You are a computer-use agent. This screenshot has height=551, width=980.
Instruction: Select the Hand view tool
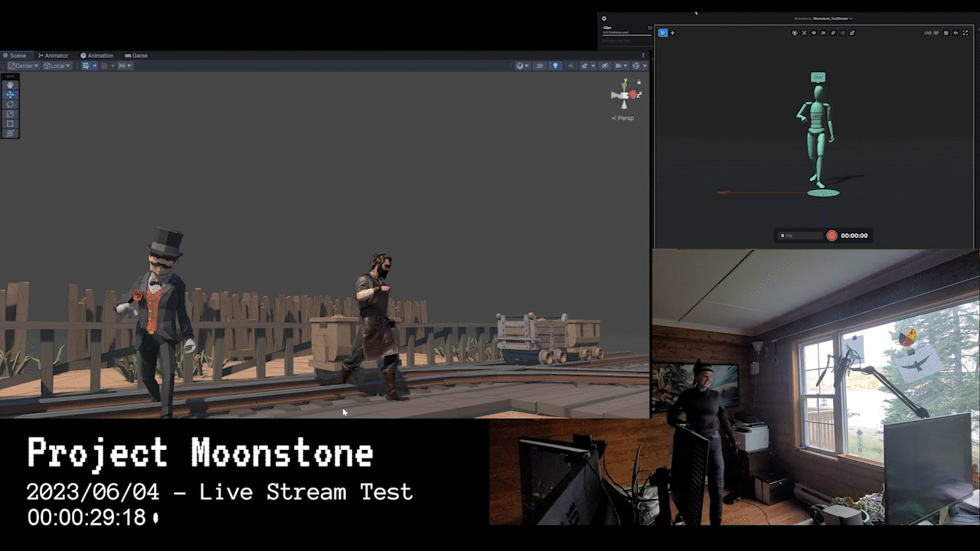coord(10,85)
